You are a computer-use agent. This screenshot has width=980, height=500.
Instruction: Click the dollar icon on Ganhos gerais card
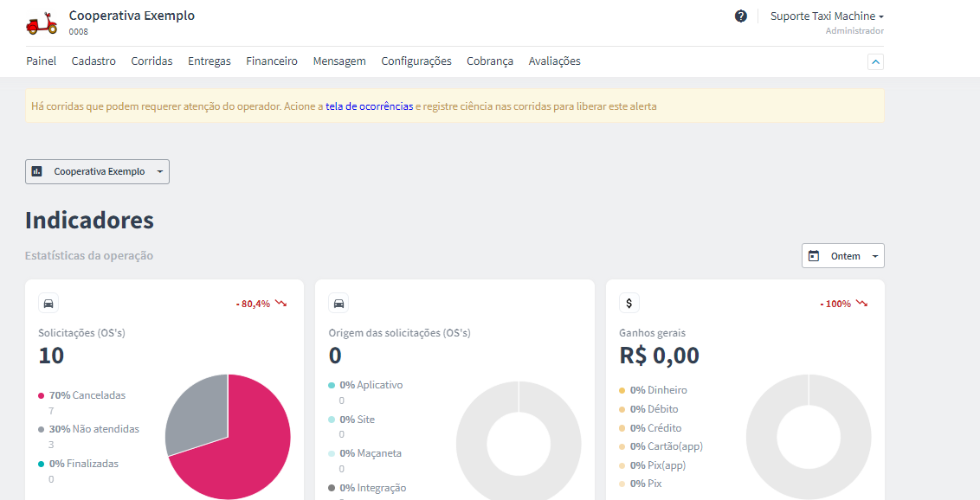[x=629, y=304]
